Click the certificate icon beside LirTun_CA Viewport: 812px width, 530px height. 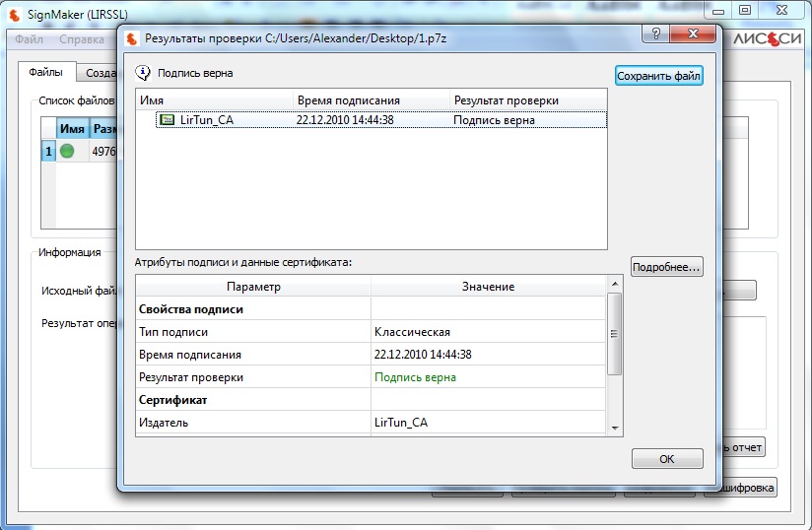[167, 120]
